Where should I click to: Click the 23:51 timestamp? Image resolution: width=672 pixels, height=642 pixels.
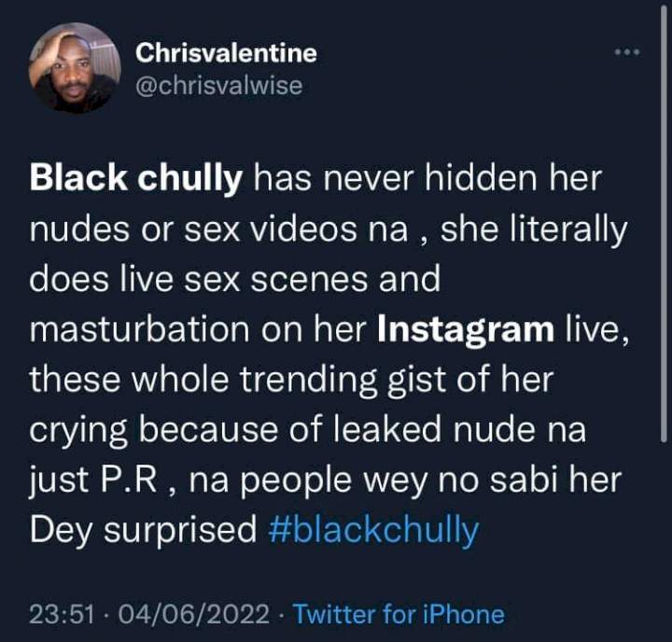(62, 614)
